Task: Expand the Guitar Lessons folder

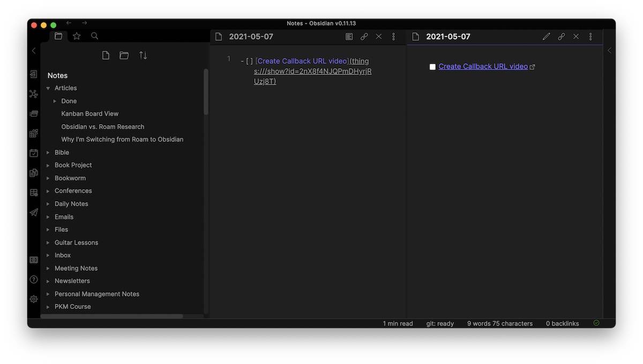Action: pos(48,242)
